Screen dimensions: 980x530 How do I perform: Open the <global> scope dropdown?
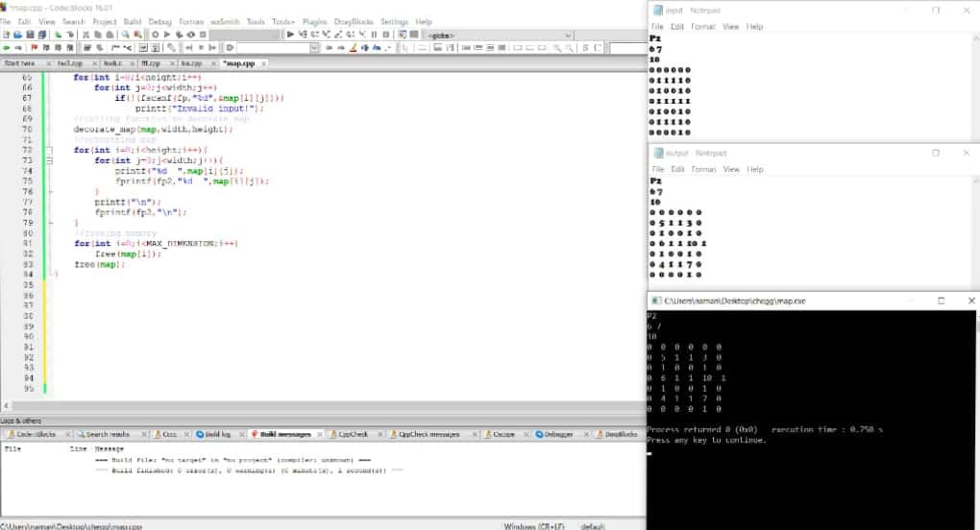click(568, 36)
